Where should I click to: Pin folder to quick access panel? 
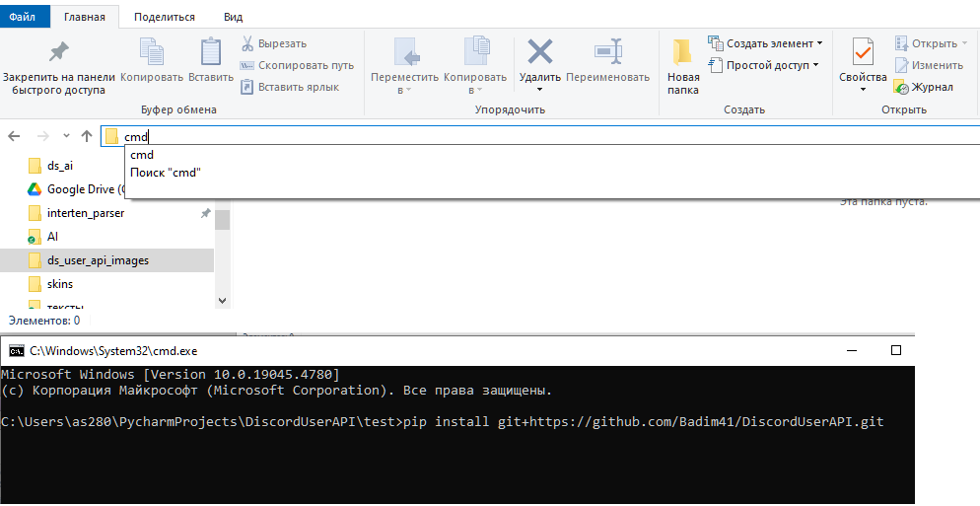[x=59, y=67]
